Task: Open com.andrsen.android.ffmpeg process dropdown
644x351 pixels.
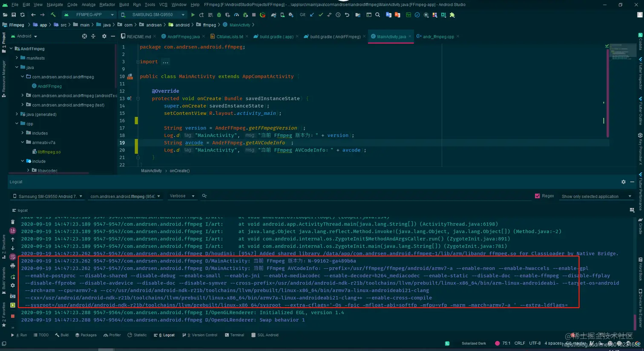Action: point(125,197)
